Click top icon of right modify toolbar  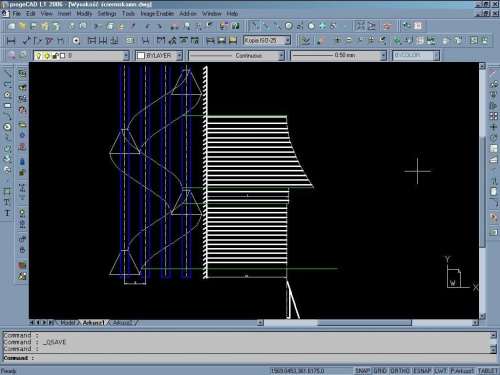tap(494, 73)
